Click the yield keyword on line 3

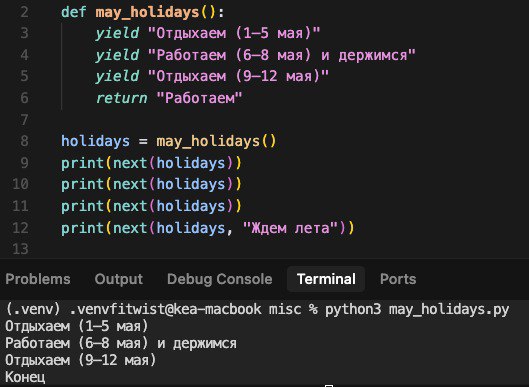click(117, 33)
